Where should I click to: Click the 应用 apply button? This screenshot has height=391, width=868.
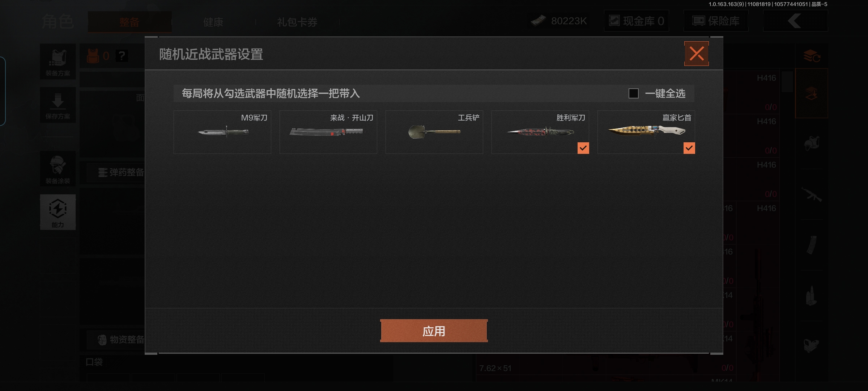pyautogui.click(x=434, y=331)
